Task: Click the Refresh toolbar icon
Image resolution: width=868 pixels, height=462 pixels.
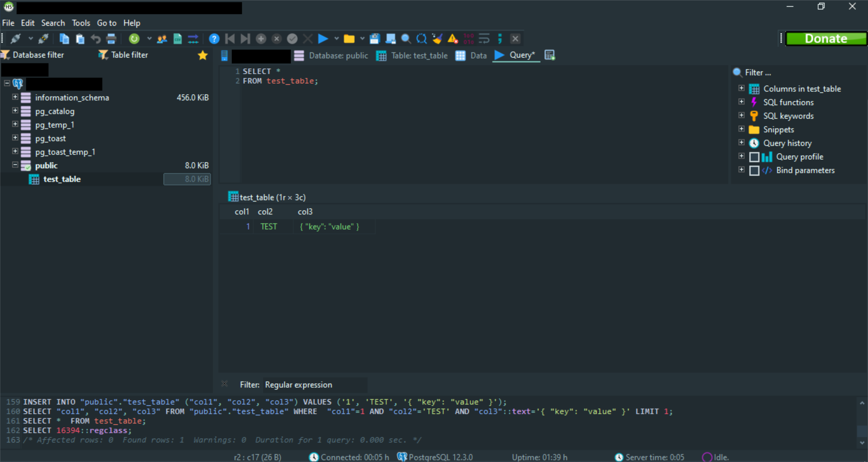Action: click(x=134, y=39)
